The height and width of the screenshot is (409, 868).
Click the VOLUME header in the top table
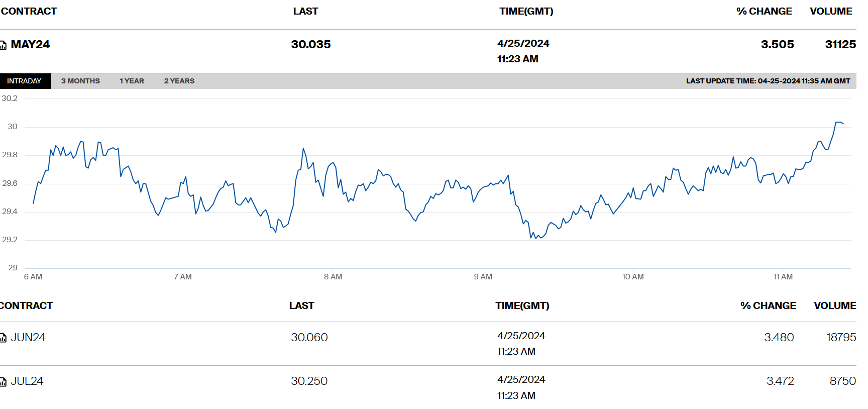point(831,11)
